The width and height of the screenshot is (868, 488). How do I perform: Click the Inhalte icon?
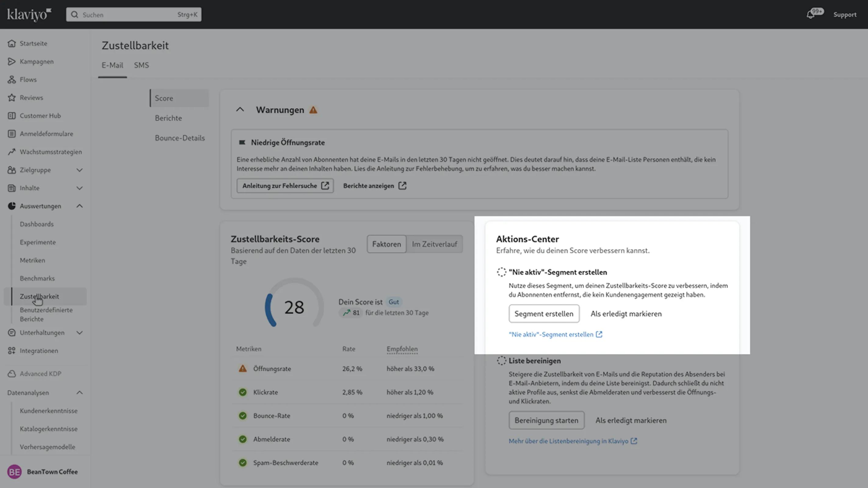click(12, 188)
